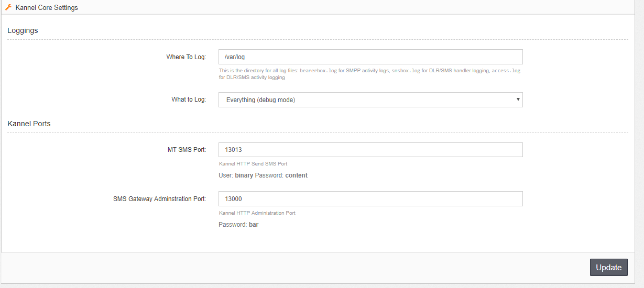
Task: Click the Loggings section heading
Action: (23, 30)
